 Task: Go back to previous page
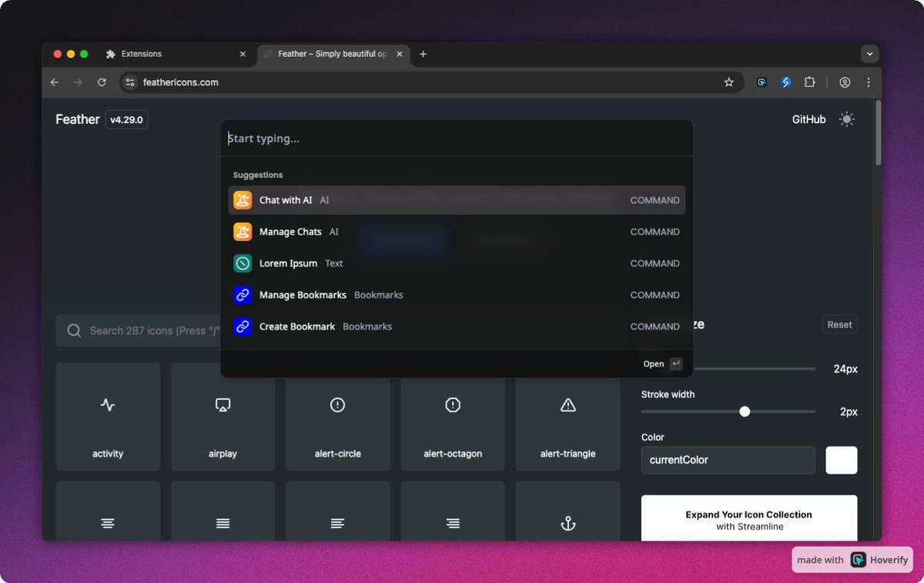[55, 82]
